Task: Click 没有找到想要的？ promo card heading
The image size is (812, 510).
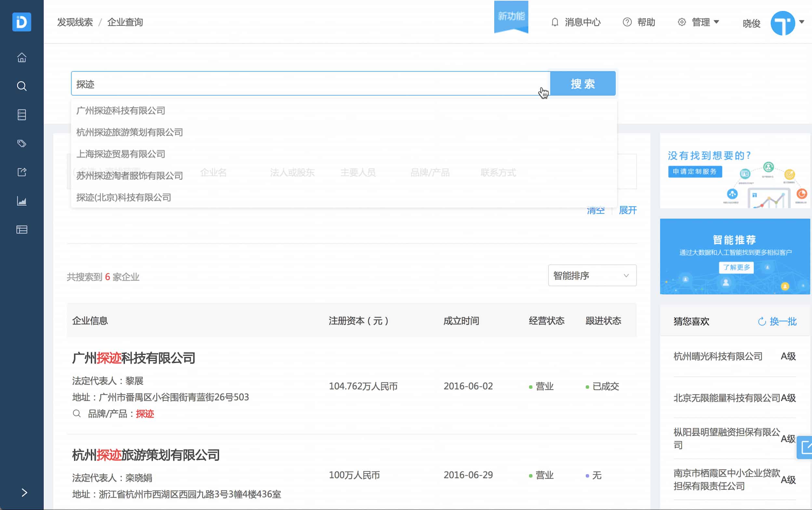Action: tap(709, 156)
